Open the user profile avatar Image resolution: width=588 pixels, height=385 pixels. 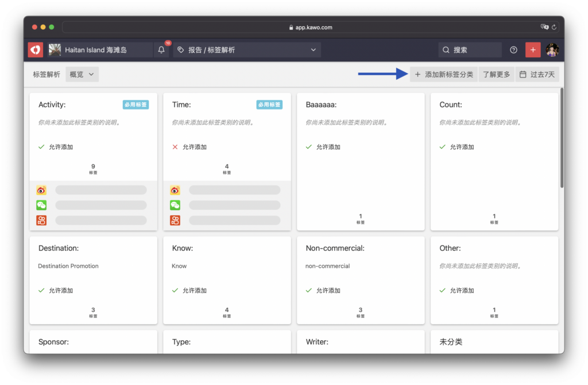pyautogui.click(x=552, y=50)
